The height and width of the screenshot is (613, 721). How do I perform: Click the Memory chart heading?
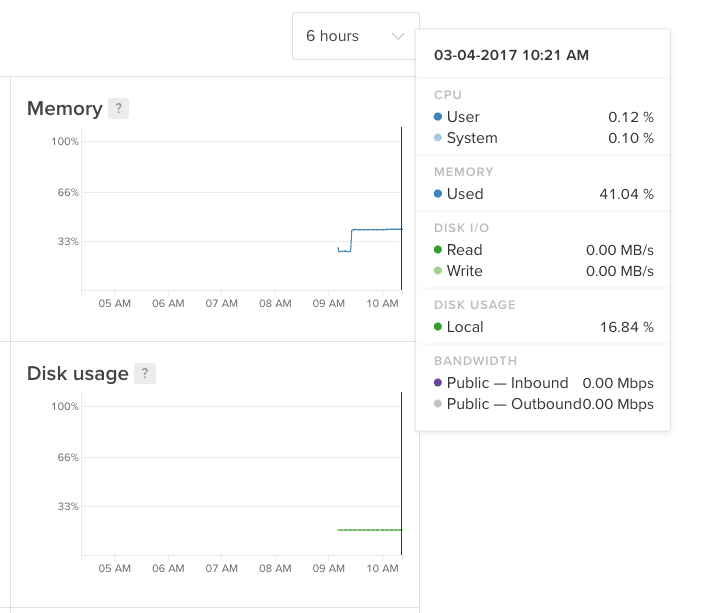point(65,109)
